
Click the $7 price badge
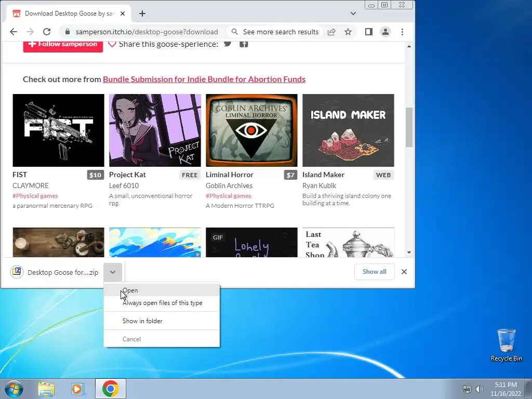pos(290,175)
